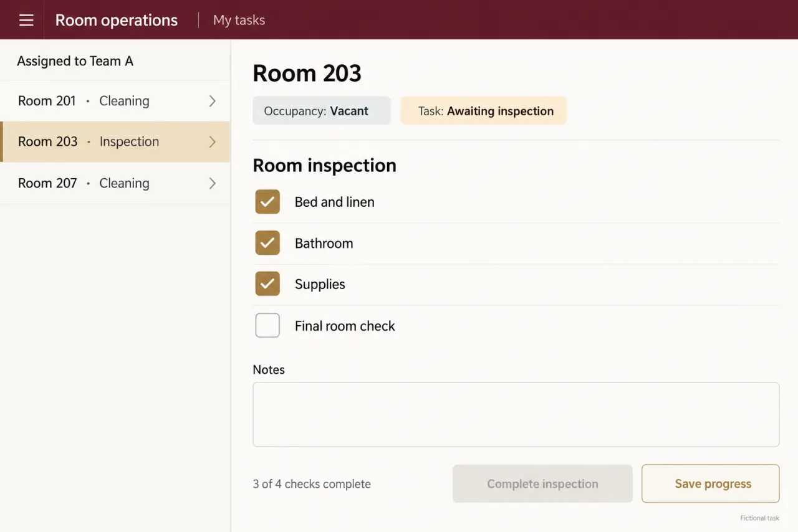Uncheck the Supplies checkbox
This screenshot has width=798, height=532.
click(x=267, y=284)
